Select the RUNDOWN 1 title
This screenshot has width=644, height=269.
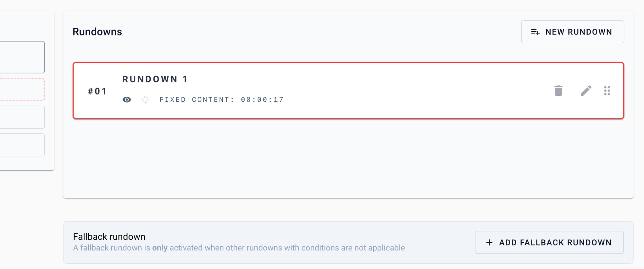click(x=155, y=79)
